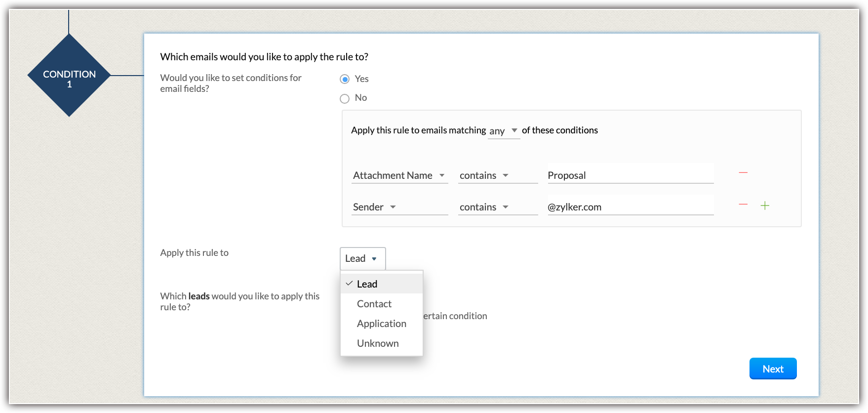Remove the Sender condition row

[x=743, y=205]
